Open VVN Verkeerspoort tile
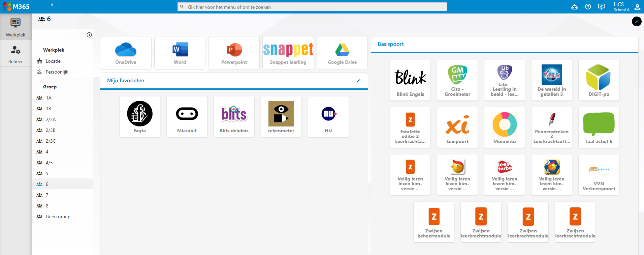The height and width of the screenshot is (255, 644). coord(599,175)
